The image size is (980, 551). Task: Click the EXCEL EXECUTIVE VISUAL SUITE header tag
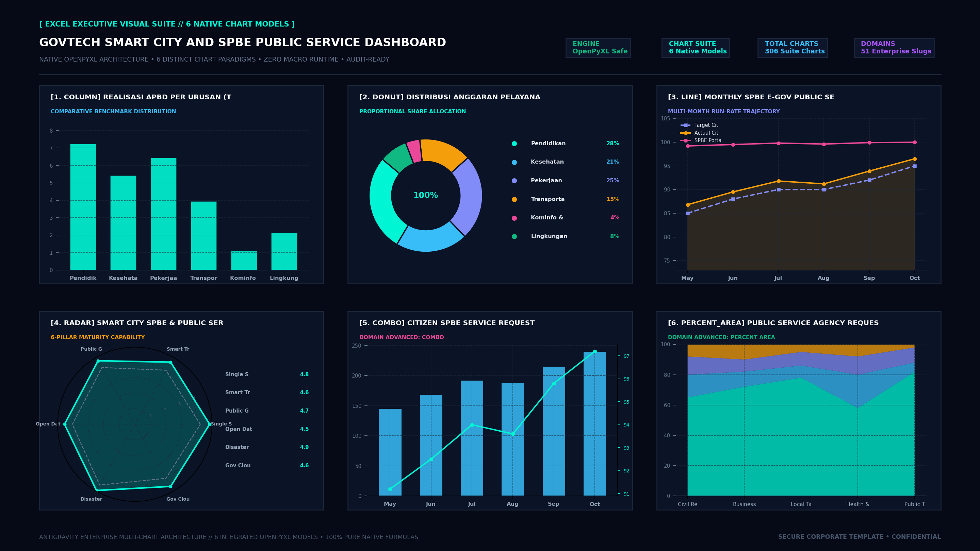coord(167,24)
